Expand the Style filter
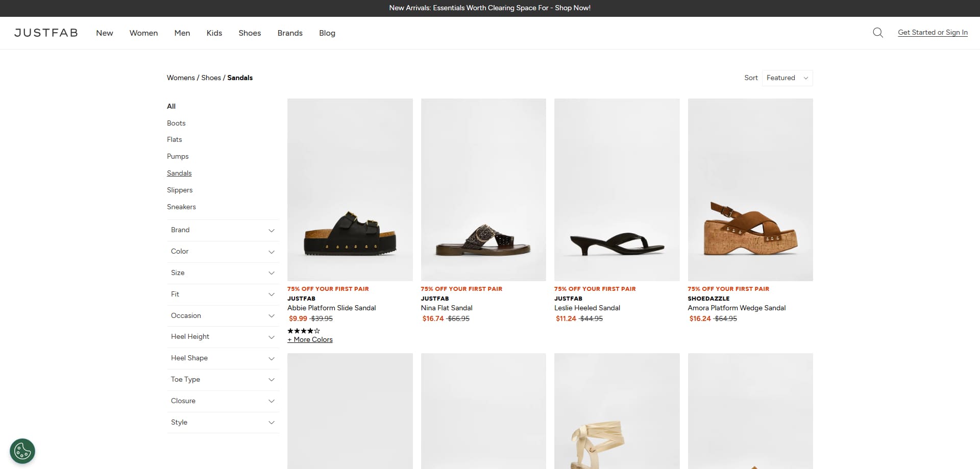Screen dimensions: 980x469 [223, 423]
